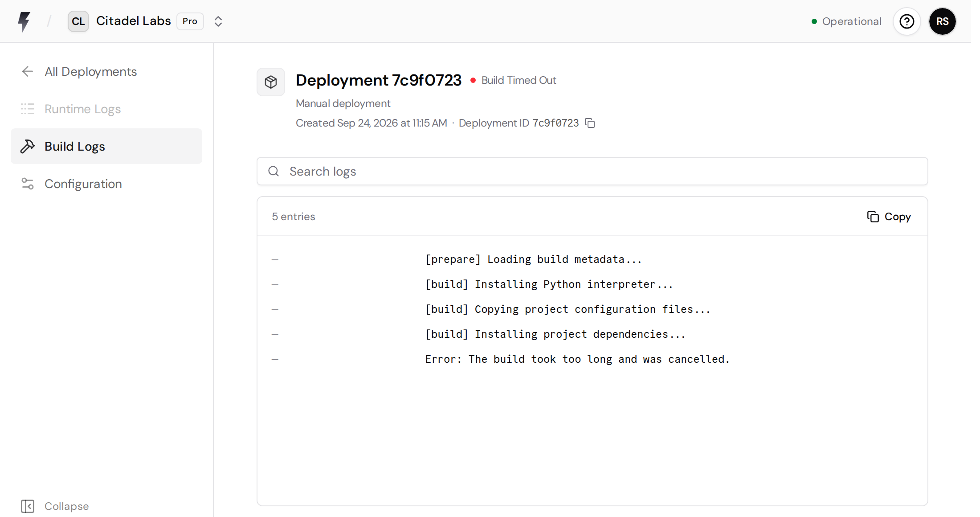Click the Collapse panel icon

point(28,506)
